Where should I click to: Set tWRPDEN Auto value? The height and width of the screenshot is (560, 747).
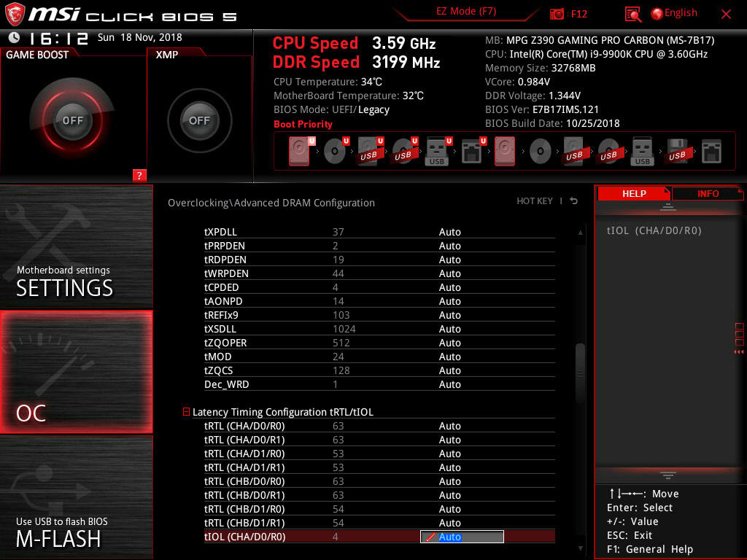click(449, 273)
